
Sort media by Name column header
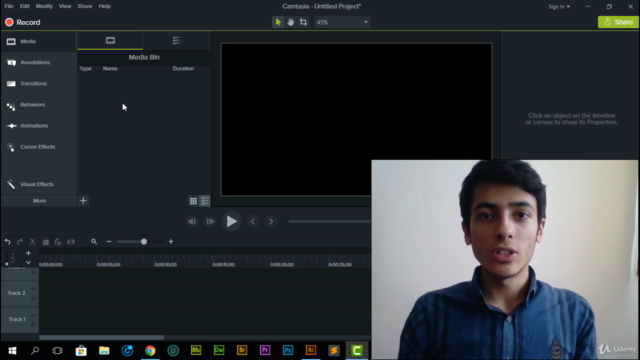tap(110, 69)
